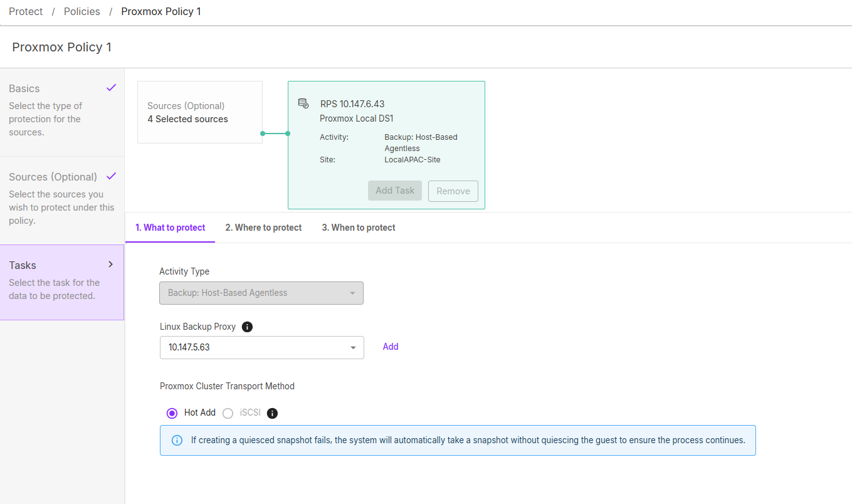The image size is (852, 504).
Task: Select the iSCSI radio button
Action: coord(228,413)
